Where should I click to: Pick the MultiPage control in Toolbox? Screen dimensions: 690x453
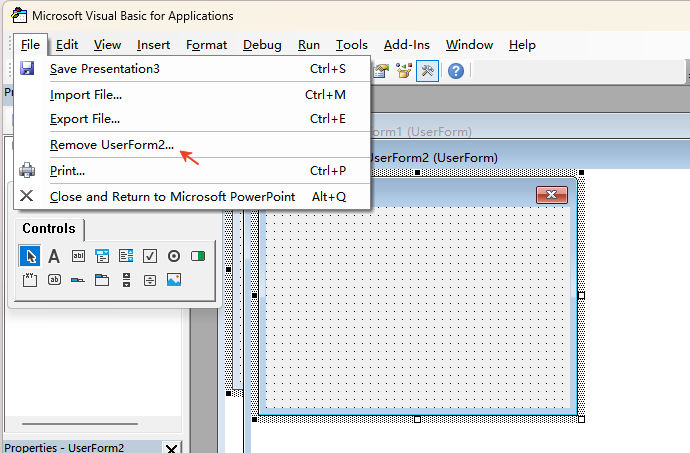tap(102, 280)
